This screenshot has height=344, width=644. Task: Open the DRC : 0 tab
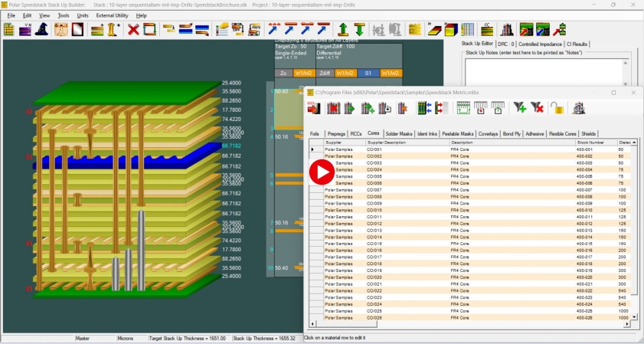click(505, 44)
